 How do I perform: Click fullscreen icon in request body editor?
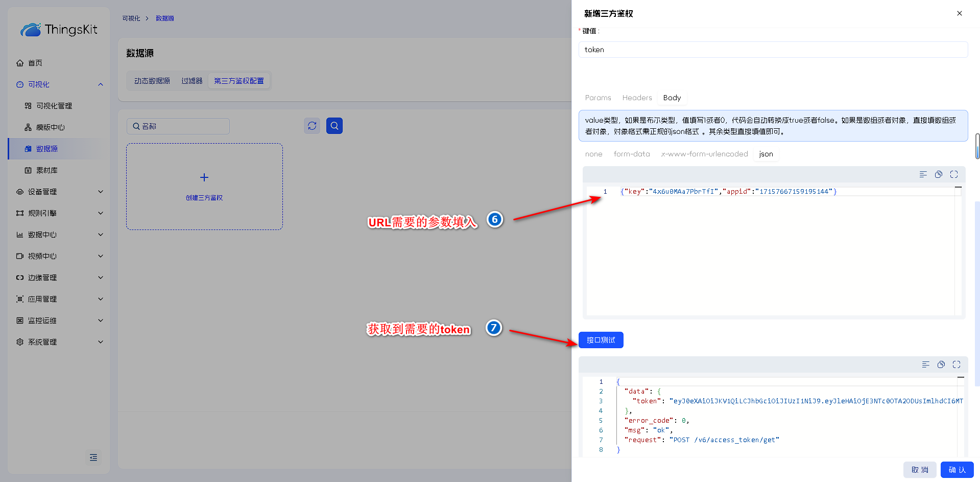953,175
